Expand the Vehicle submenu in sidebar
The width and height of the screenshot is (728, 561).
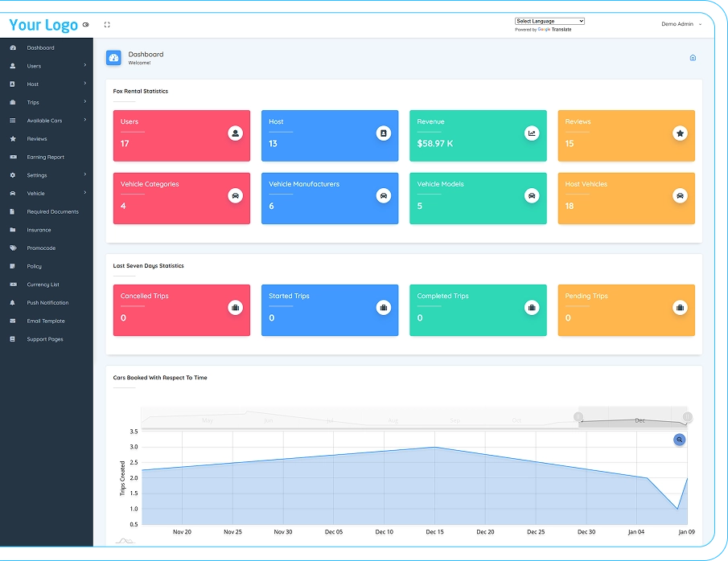(47, 194)
